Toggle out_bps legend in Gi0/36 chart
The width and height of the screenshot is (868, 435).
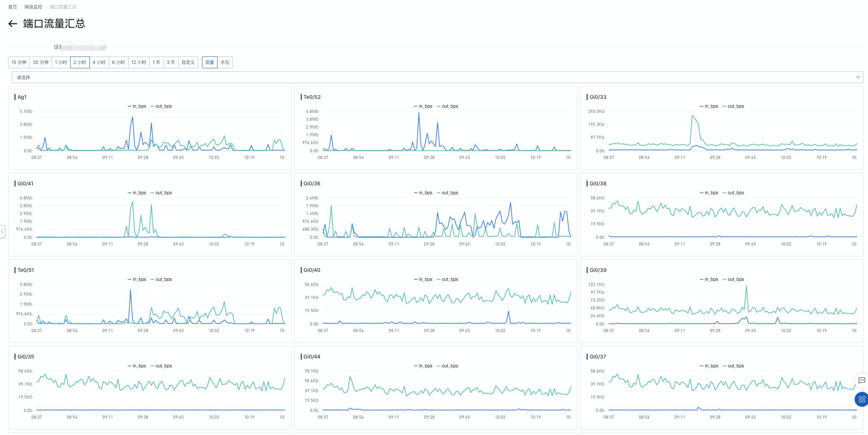(447, 193)
